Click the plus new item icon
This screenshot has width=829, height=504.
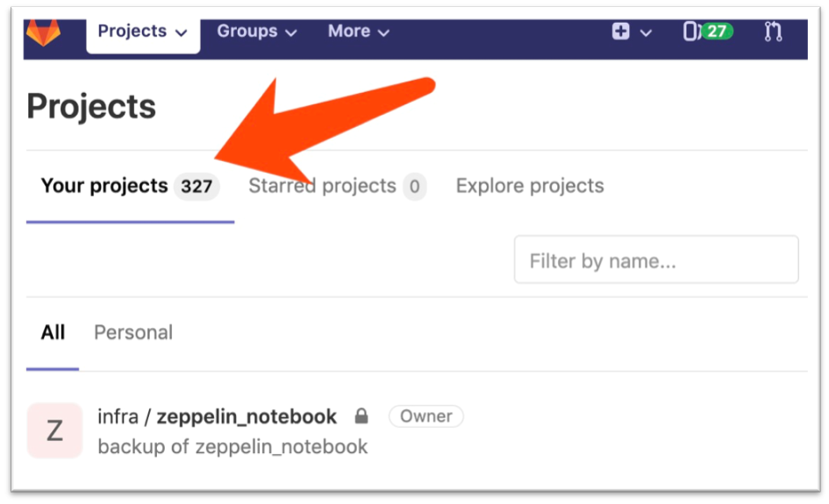[x=621, y=32]
